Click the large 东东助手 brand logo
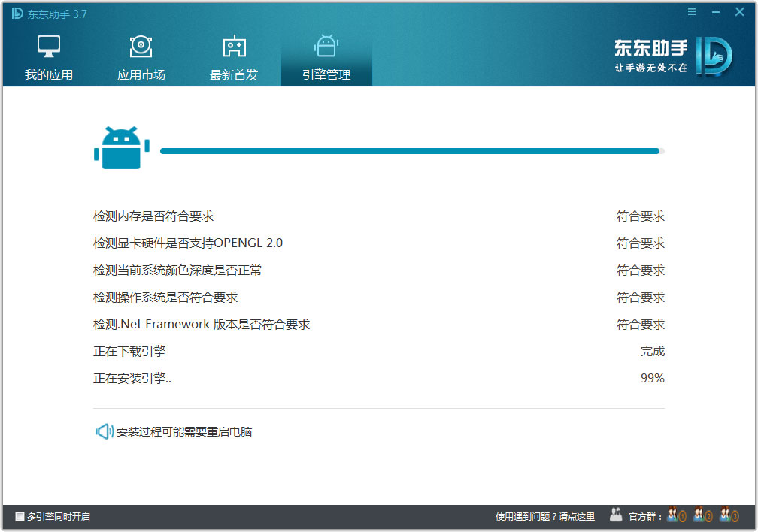The image size is (758, 532). tap(714, 56)
